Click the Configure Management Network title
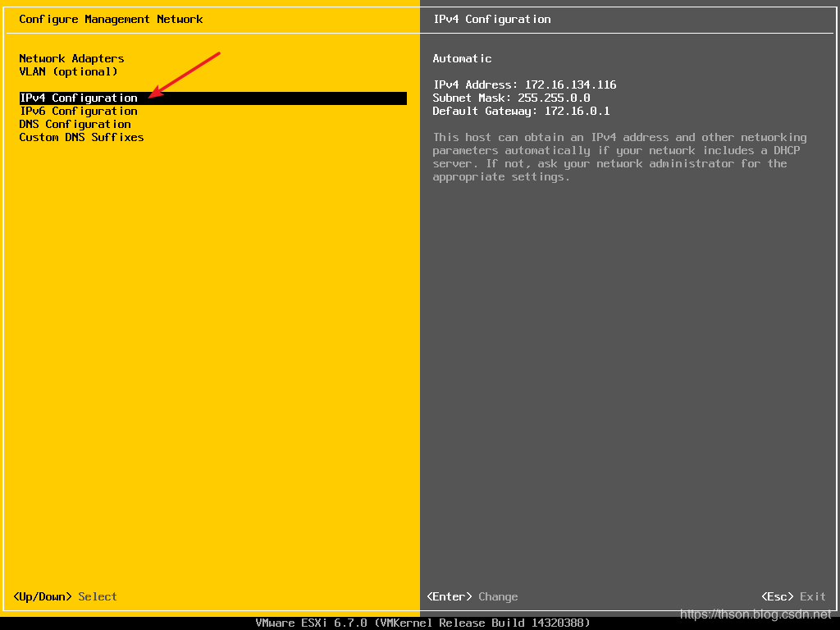 pyautogui.click(x=111, y=19)
